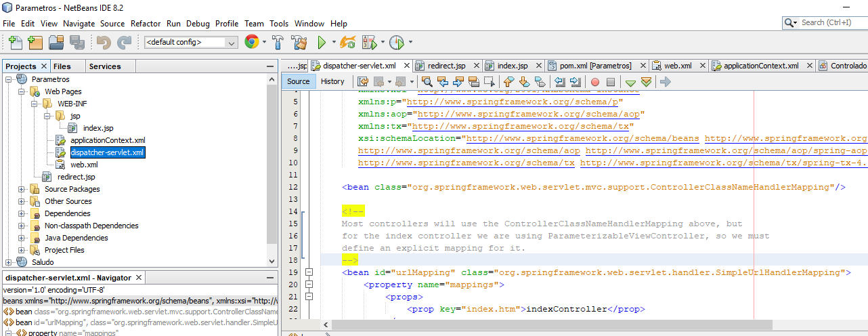Screen dimensions: 868x336
Task: Click the Apply Code Changes reload icon
Action: click(348, 42)
